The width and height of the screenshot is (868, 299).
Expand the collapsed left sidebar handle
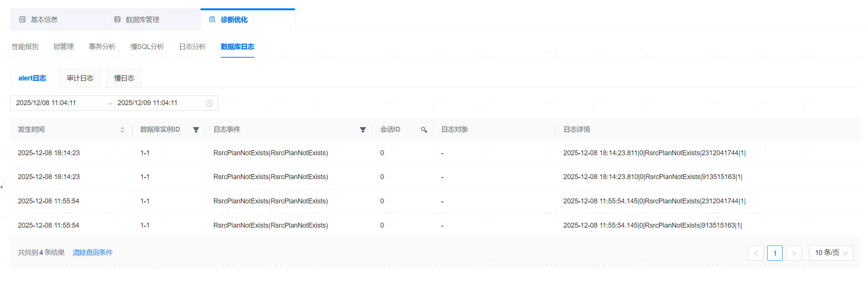tap(2, 187)
